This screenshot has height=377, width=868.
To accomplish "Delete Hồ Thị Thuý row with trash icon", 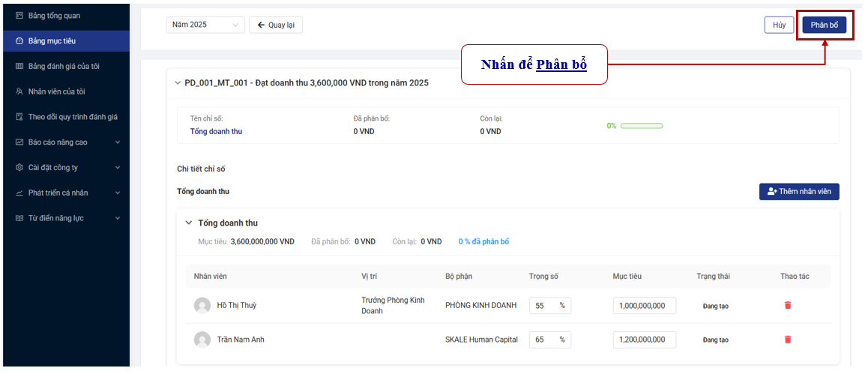I will [x=788, y=306].
